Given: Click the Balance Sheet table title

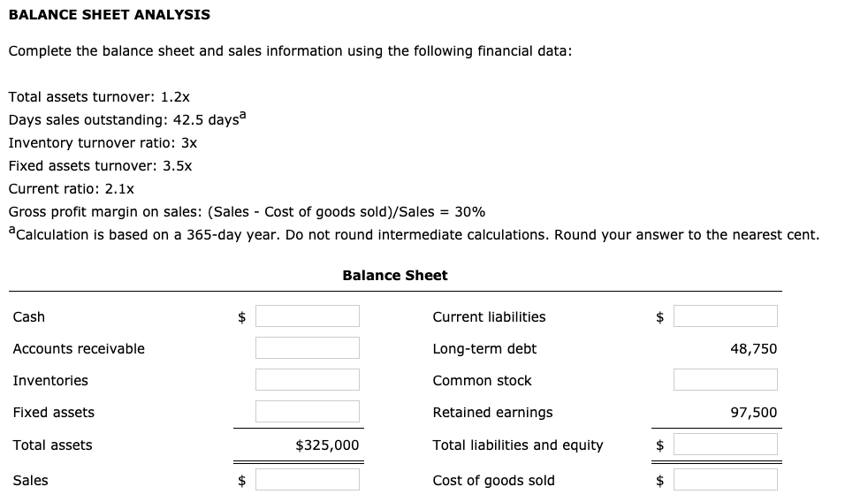Looking at the screenshot, I should pyautogui.click(x=394, y=276).
